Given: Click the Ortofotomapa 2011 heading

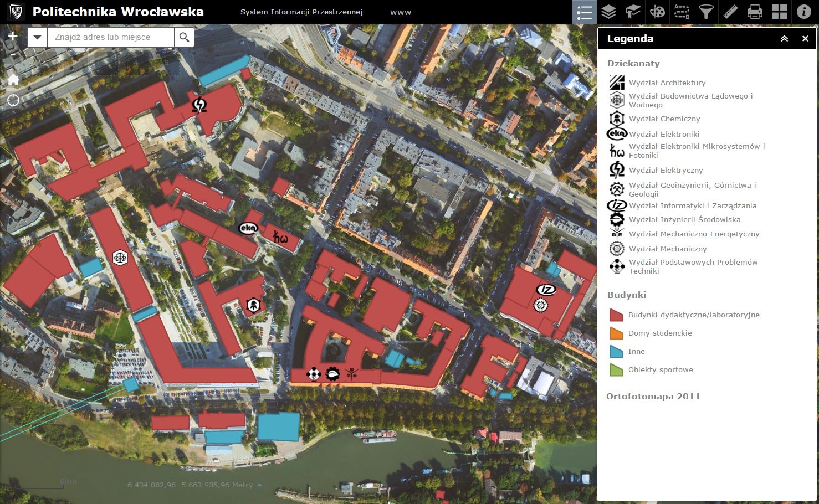Looking at the screenshot, I should click(x=653, y=396).
